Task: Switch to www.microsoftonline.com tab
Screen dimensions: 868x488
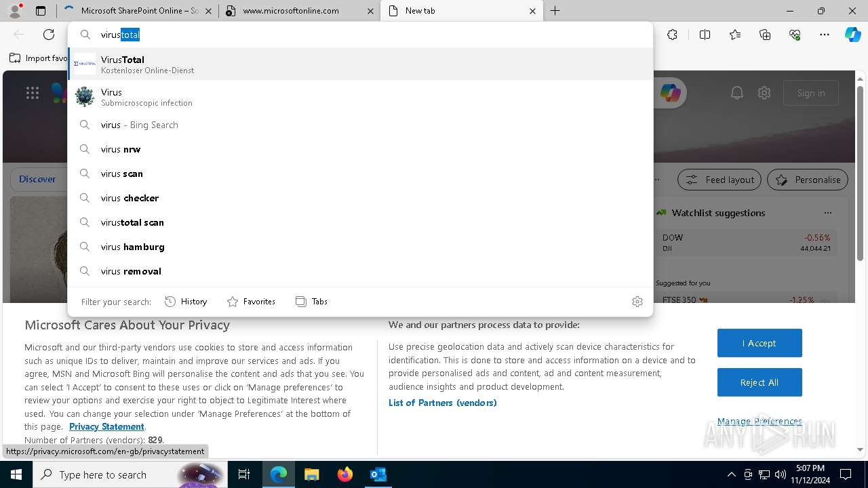Action: pyautogui.click(x=299, y=11)
